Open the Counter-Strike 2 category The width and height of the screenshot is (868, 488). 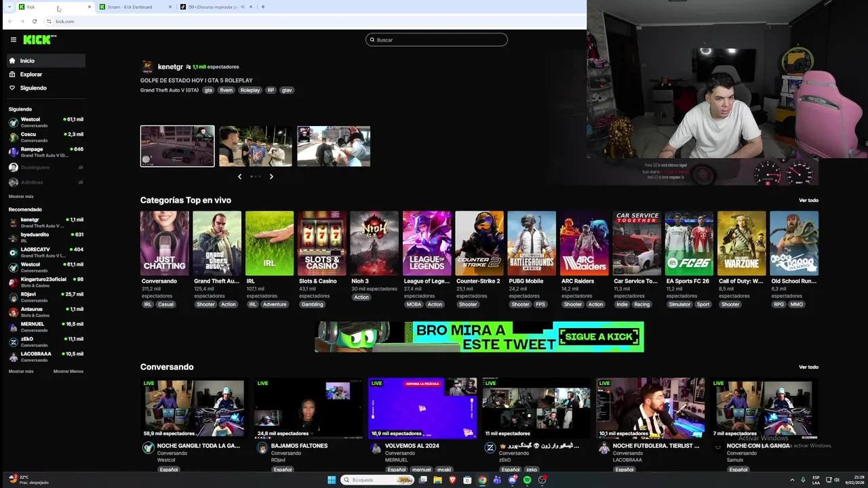(x=479, y=243)
